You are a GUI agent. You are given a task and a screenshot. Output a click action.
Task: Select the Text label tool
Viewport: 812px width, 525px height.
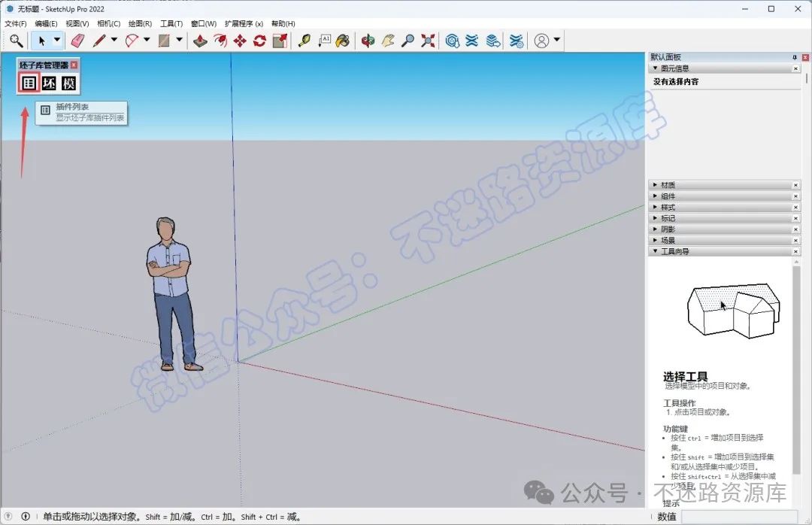click(x=324, y=41)
